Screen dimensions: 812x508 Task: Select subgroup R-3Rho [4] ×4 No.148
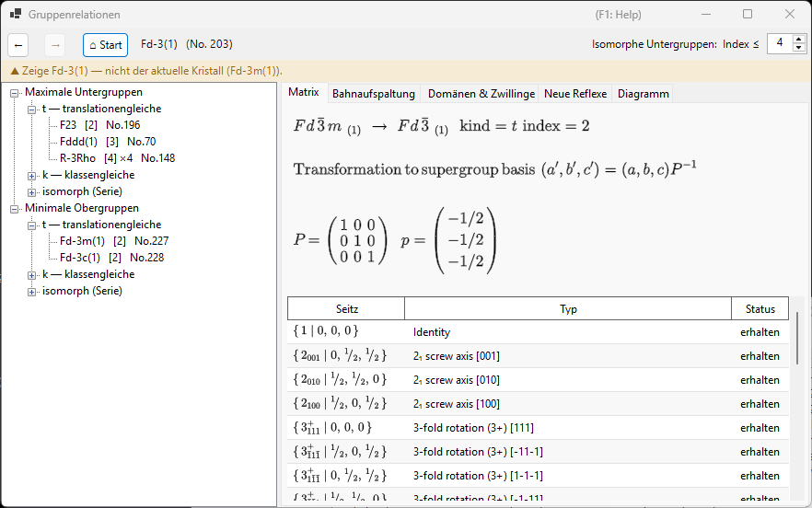(x=118, y=158)
